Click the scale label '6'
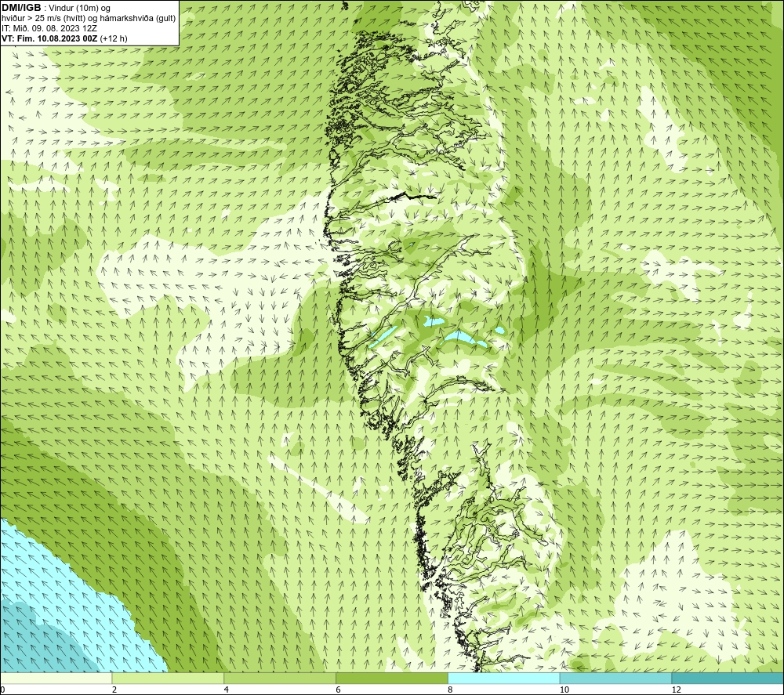 [x=339, y=690]
